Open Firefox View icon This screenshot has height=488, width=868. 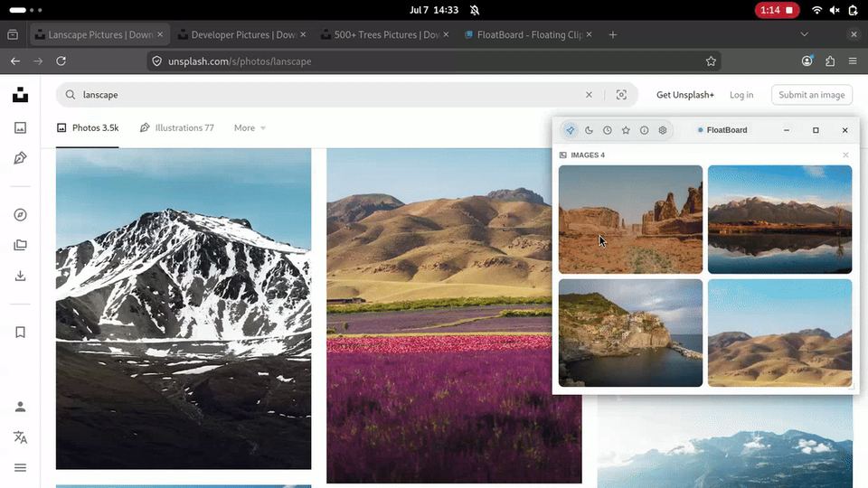click(13, 34)
